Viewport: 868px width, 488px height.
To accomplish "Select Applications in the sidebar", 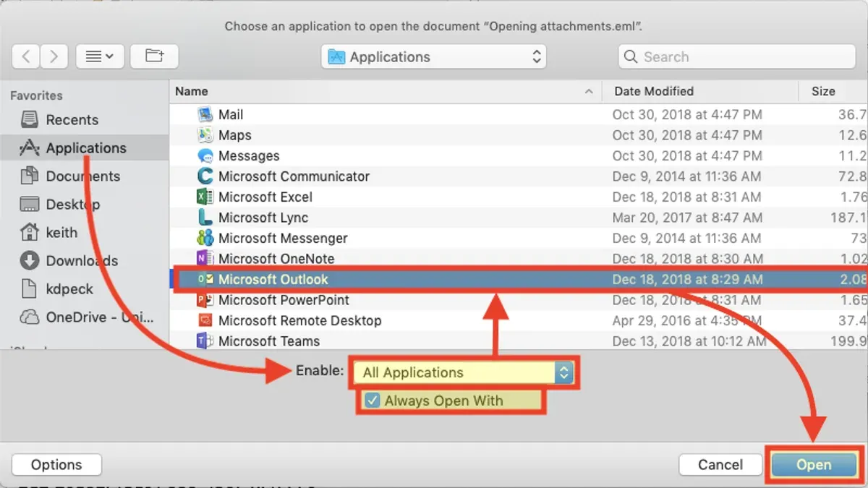I will (86, 148).
